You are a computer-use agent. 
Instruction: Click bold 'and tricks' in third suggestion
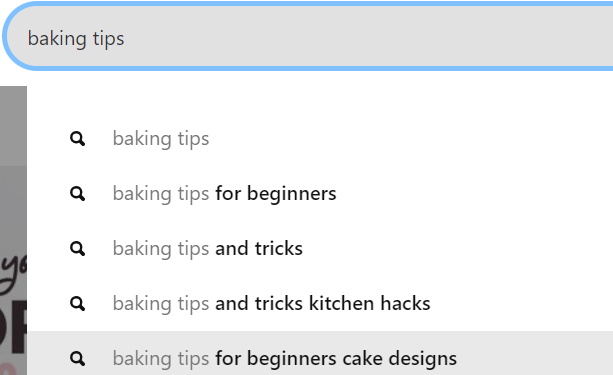(259, 248)
